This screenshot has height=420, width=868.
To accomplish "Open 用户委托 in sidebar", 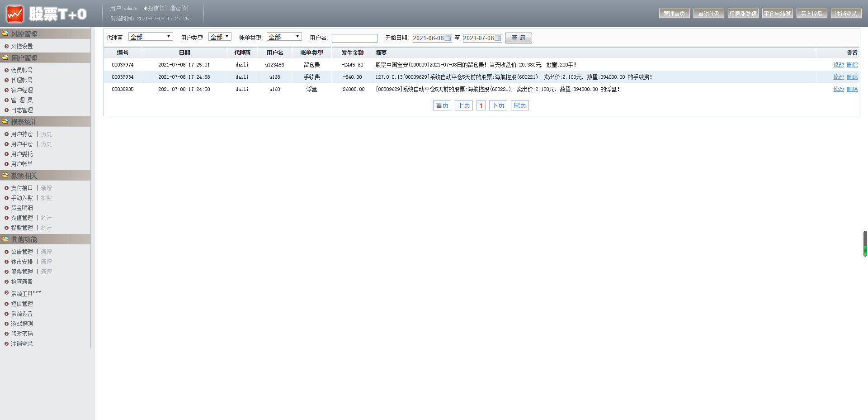I will (x=22, y=154).
